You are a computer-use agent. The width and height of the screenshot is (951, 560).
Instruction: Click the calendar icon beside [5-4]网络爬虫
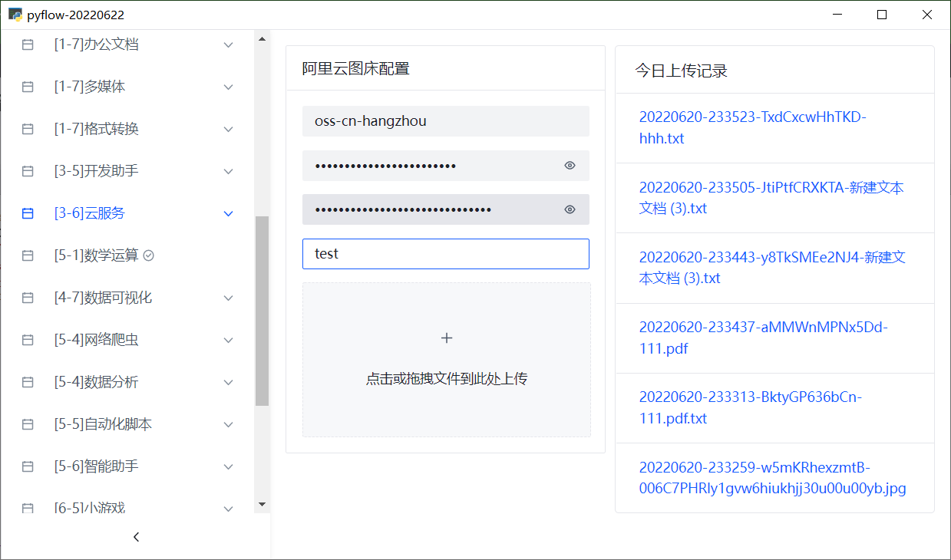(x=28, y=341)
